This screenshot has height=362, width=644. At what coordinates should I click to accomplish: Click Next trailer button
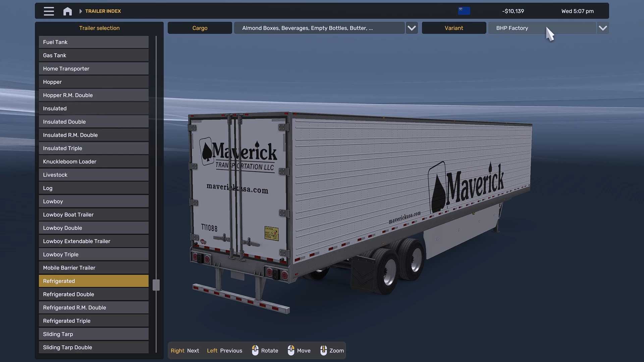[x=185, y=350]
